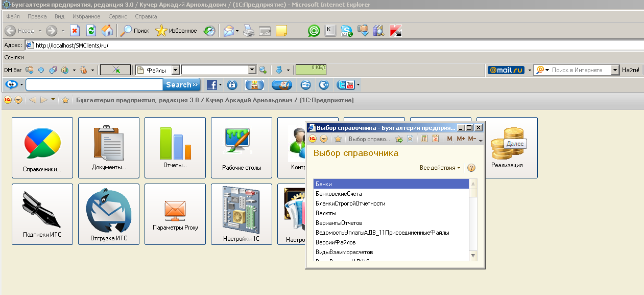644x295 pixels.
Task: Open the Mail.ru search field dropdown arrow
Action: [x=615, y=70]
